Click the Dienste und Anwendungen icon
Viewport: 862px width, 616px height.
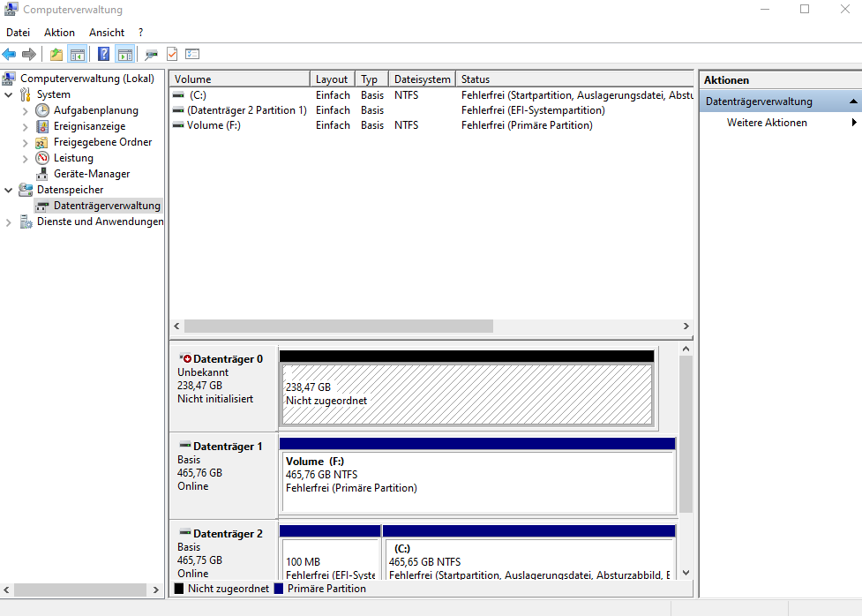26,222
